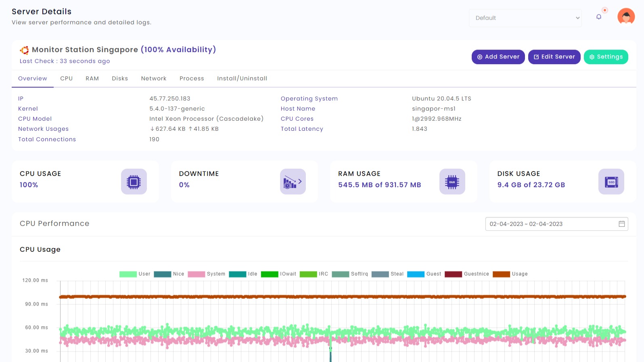Switch to the Network tab

pos(154,79)
